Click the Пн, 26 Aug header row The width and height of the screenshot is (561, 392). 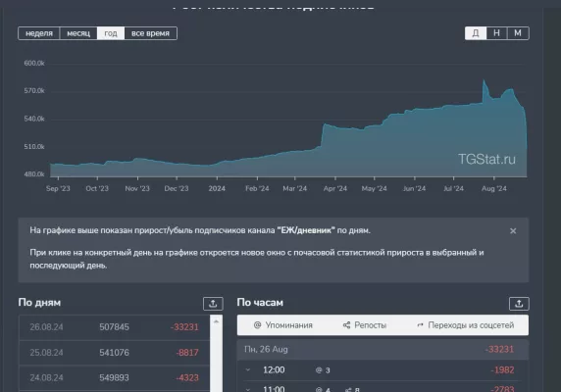tap(382, 350)
